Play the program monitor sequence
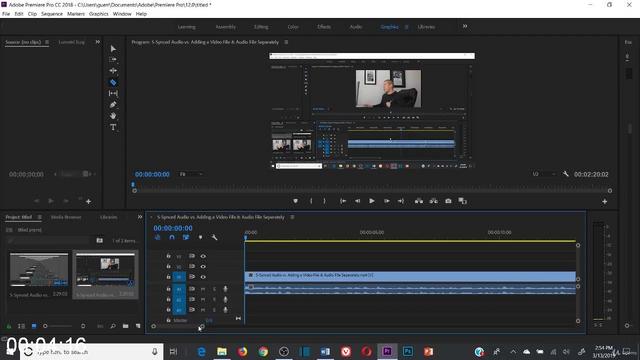This screenshot has height=360, width=640. (372, 201)
